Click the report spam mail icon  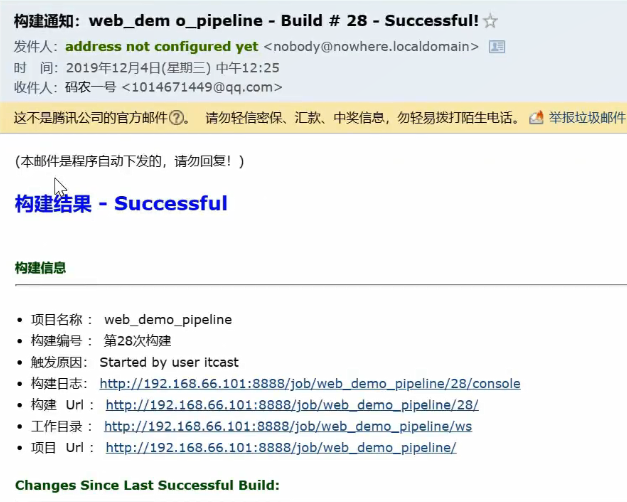coord(536,118)
